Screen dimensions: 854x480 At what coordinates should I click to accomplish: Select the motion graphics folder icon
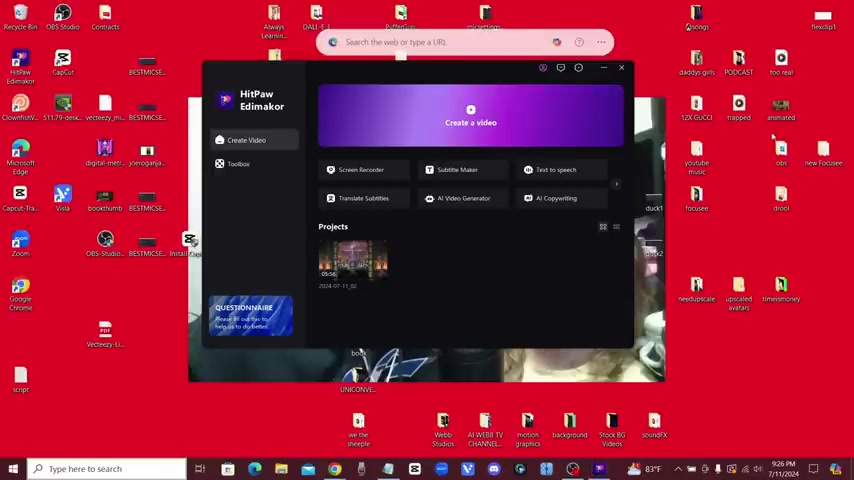tap(528, 429)
